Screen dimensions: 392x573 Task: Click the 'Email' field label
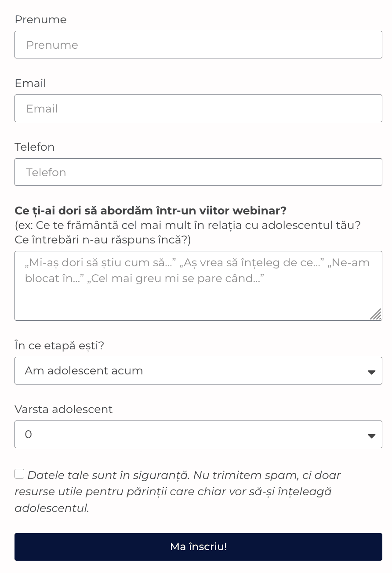[x=30, y=83]
